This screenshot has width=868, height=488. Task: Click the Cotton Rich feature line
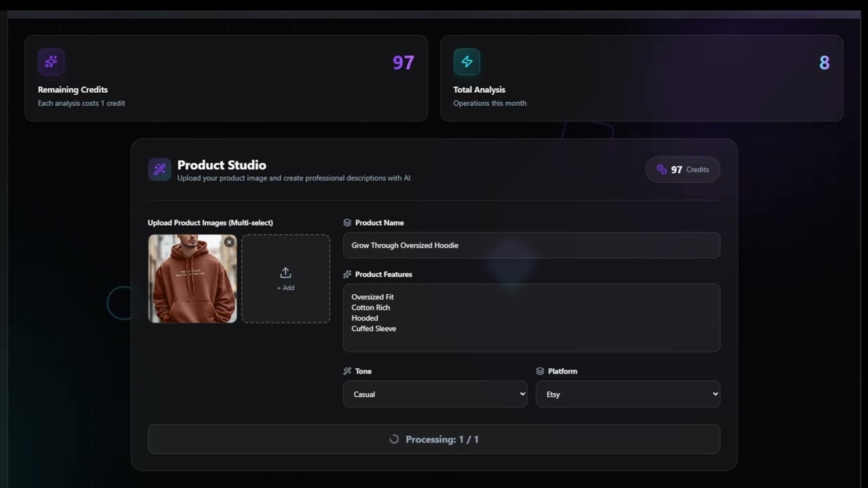371,308
